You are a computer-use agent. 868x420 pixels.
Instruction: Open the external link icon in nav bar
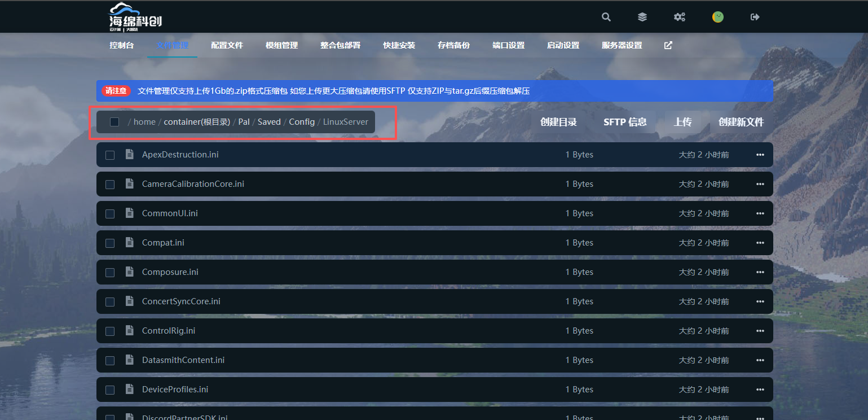coord(668,45)
